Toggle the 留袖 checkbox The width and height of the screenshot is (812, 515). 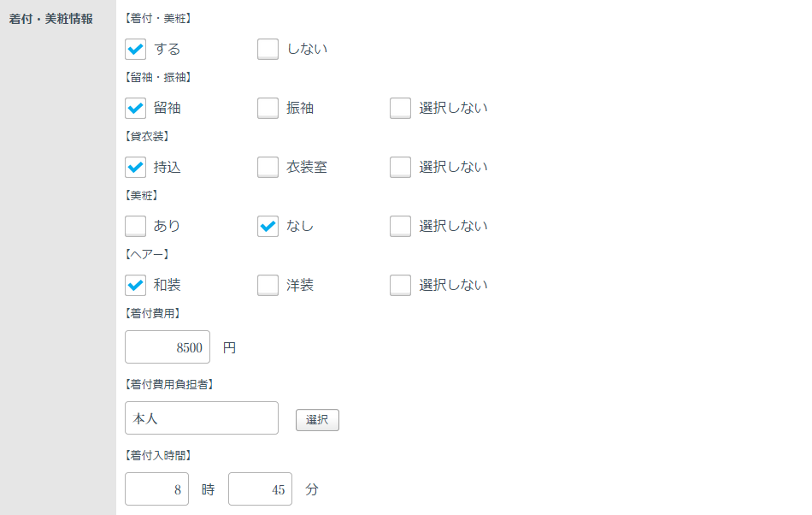click(135, 109)
